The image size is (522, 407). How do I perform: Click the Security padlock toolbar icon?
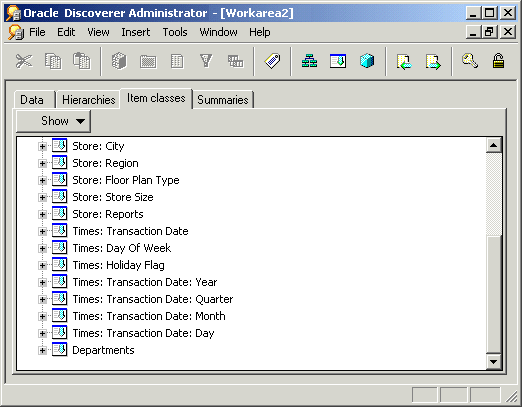click(498, 61)
